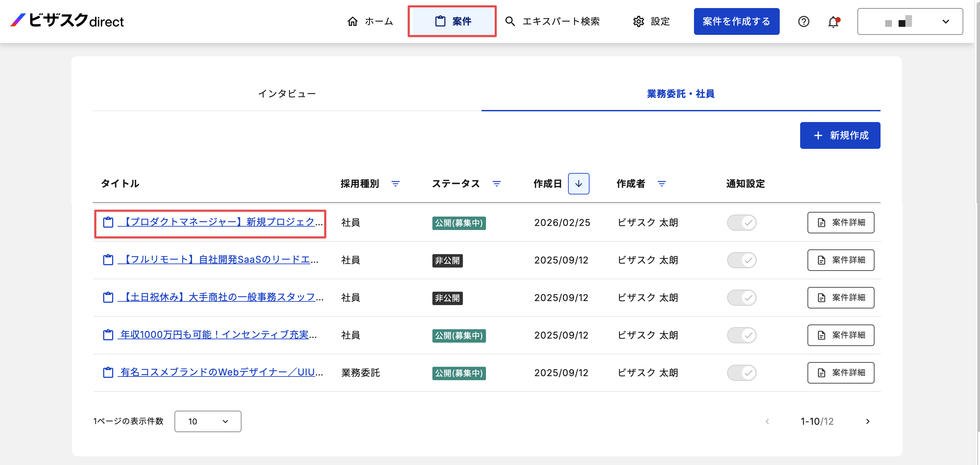The width and height of the screenshot is (980, 465).
Task: Open the account dropdown in header
Action: point(910,21)
